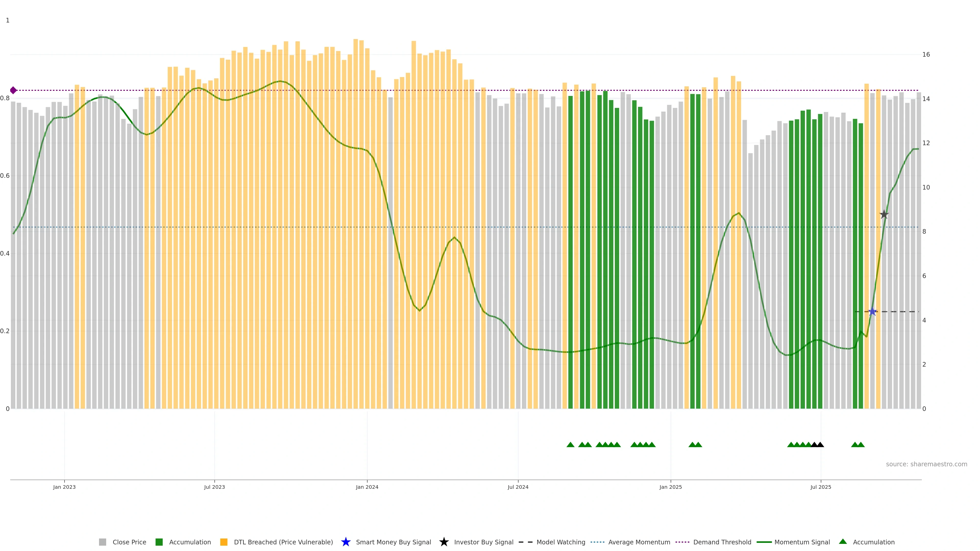Click the Smart Money Buy Signal legend star

(346, 542)
